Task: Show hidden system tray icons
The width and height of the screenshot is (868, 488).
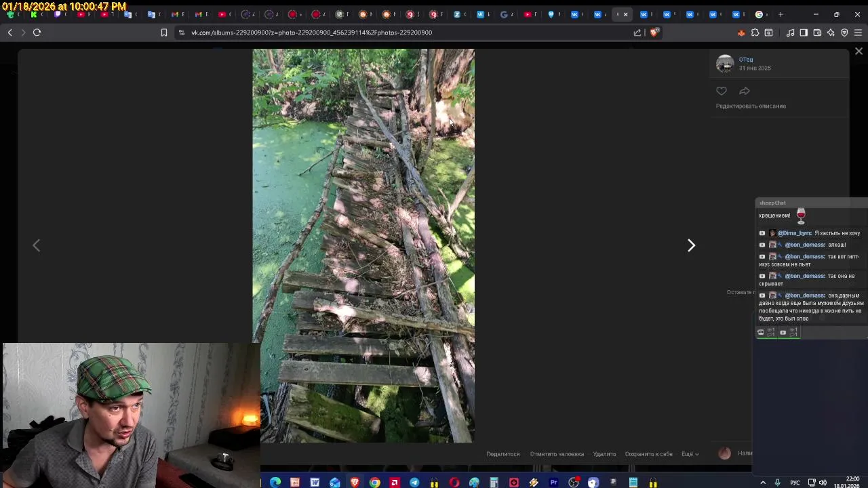Action: click(763, 483)
